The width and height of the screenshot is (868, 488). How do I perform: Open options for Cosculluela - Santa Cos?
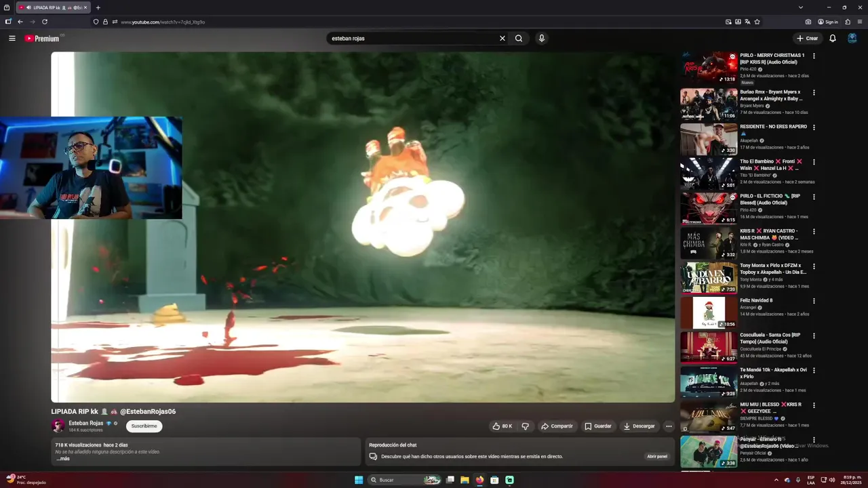[x=814, y=336]
